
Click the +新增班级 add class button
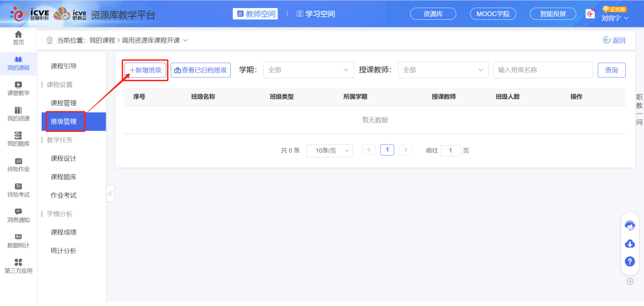point(145,70)
